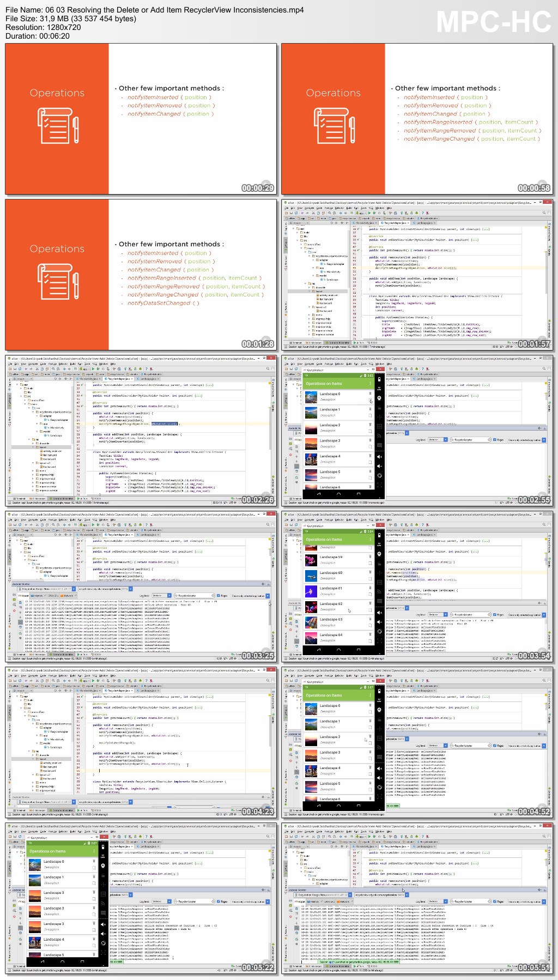This screenshot has width=558, height=980.
Task: Open TODO tool window in 00:01:57 frame
Action: 372,343
